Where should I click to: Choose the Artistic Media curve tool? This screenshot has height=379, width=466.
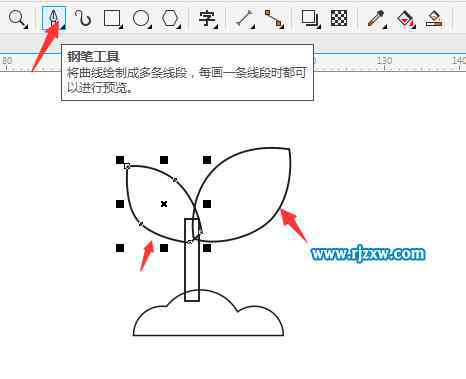pos(83,18)
